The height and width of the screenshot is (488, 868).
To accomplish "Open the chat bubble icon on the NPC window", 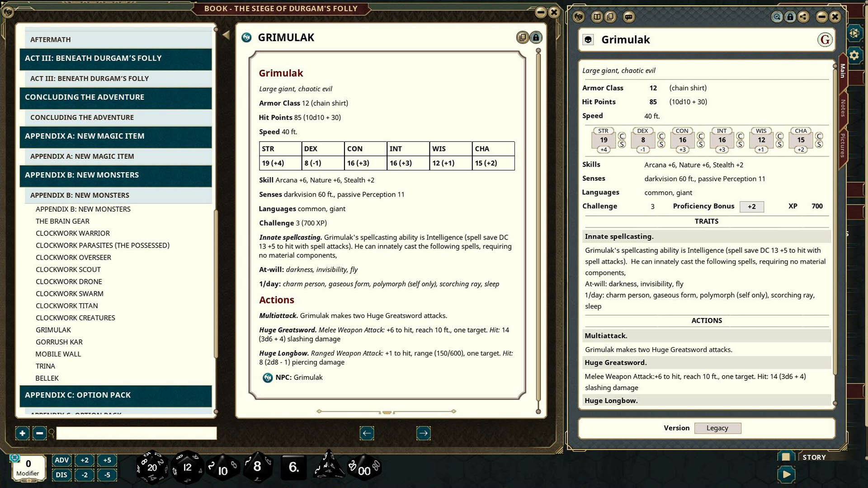I will click(627, 17).
